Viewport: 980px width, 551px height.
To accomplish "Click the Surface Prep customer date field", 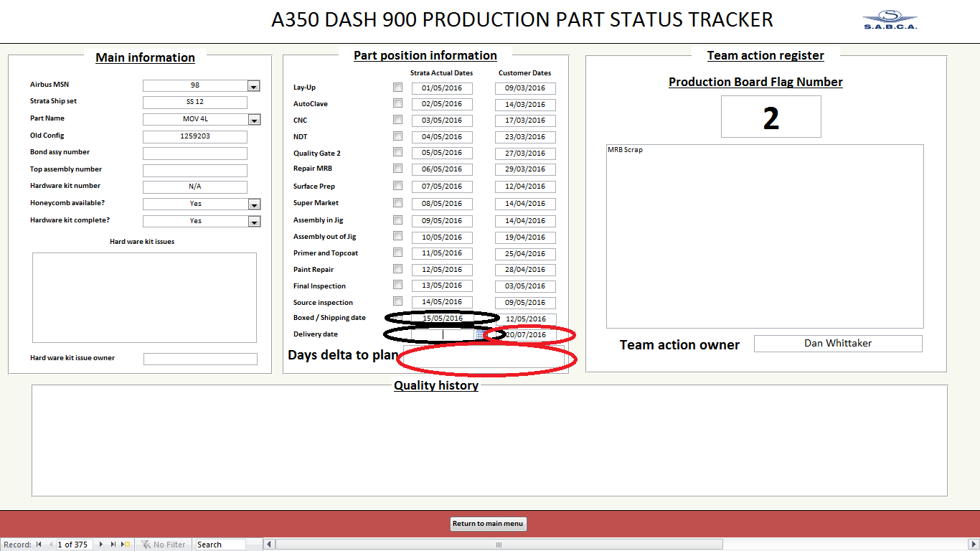I will (525, 187).
